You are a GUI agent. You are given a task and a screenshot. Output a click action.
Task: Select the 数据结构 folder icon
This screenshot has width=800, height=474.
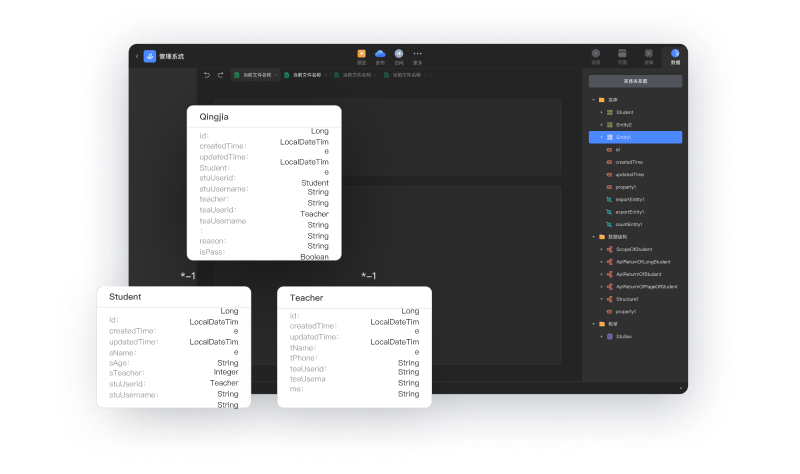tap(602, 237)
